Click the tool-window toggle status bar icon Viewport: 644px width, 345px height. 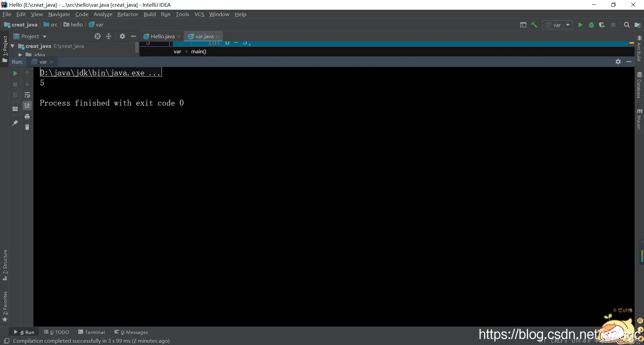pos(7,341)
